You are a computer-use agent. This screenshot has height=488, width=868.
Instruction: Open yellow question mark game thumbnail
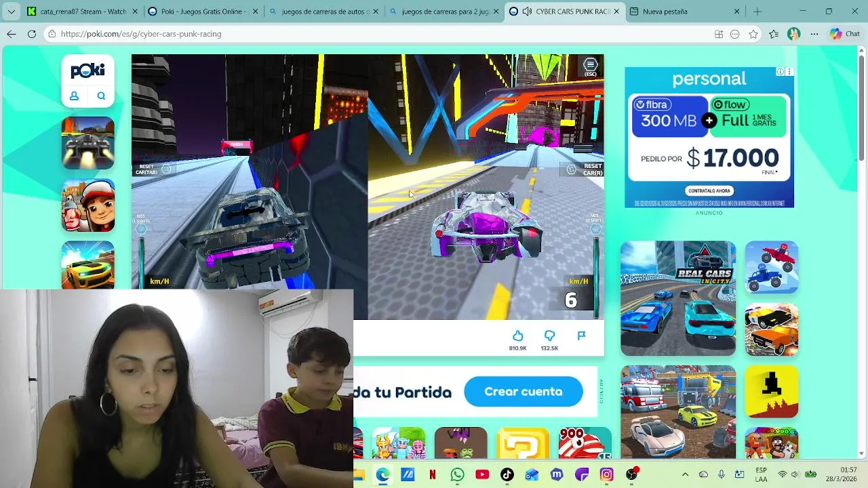(523, 443)
